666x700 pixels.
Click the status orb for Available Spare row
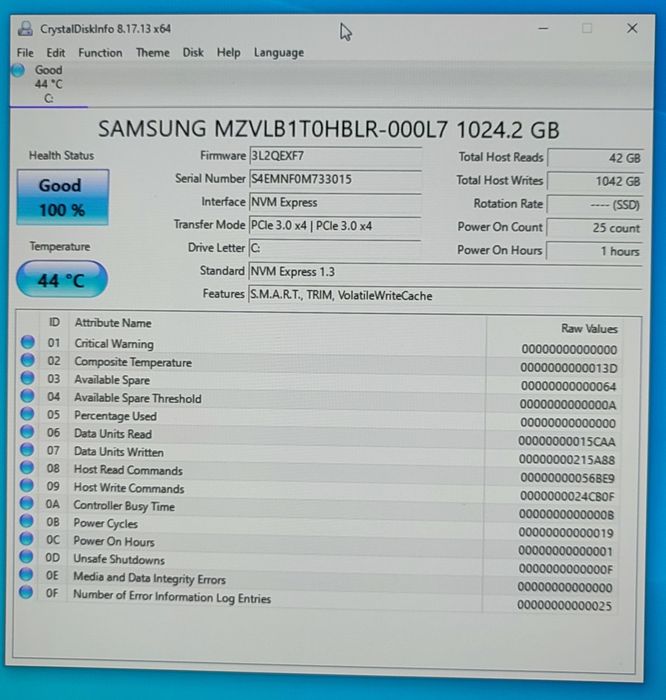coord(27,378)
